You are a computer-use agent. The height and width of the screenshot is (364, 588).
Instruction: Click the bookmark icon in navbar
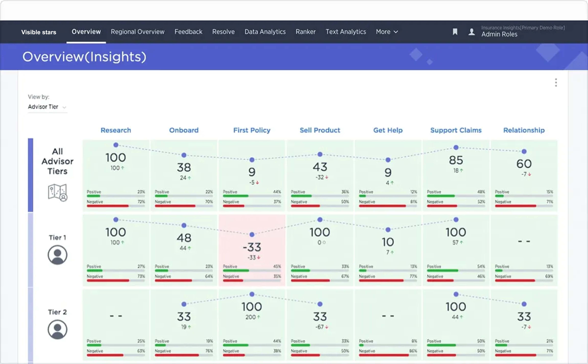pos(455,32)
